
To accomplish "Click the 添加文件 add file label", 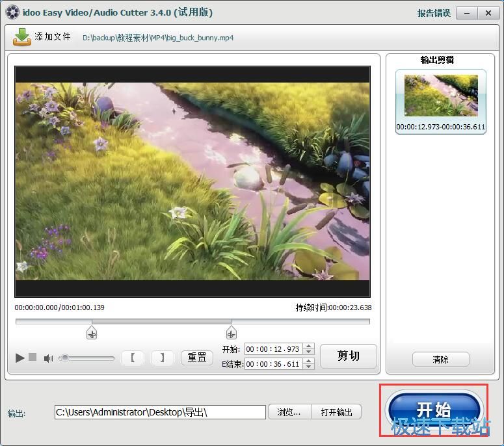I will [x=53, y=36].
